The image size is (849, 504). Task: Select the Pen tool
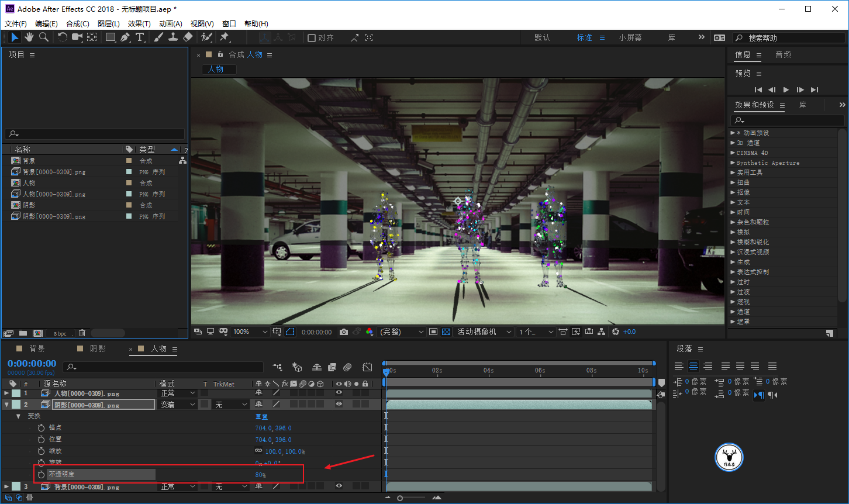pyautogui.click(x=125, y=37)
